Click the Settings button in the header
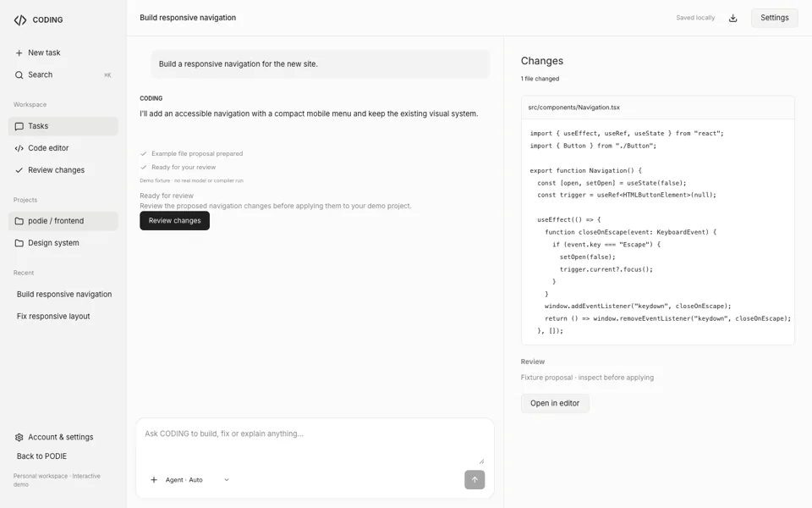This screenshot has height=508, width=812. click(774, 18)
